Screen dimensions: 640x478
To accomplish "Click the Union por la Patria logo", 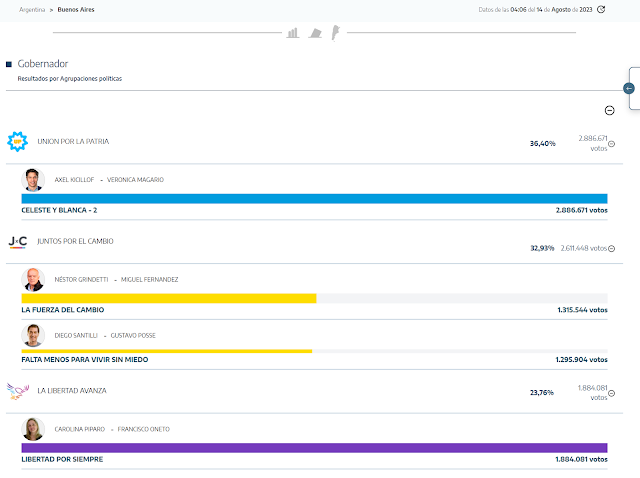I will pyautogui.click(x=18, y=142).
